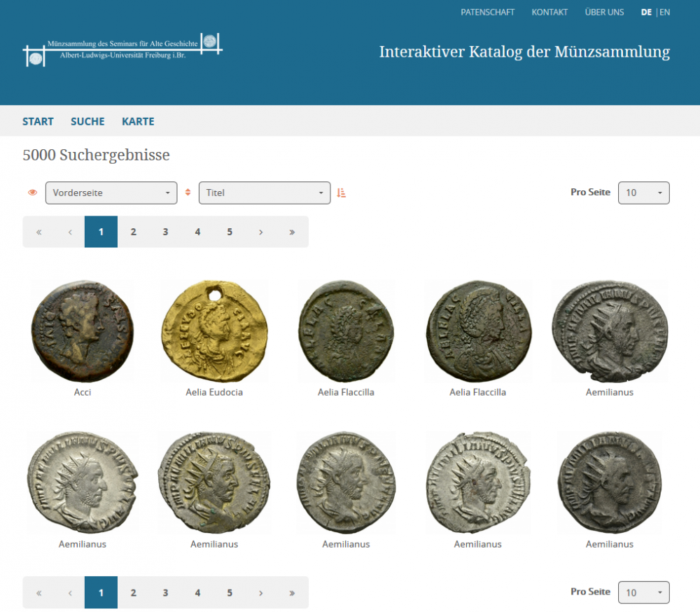
Task: Open the gold Aelia Eudocia coin thumbnail
Action: click(x=214, y=331)
